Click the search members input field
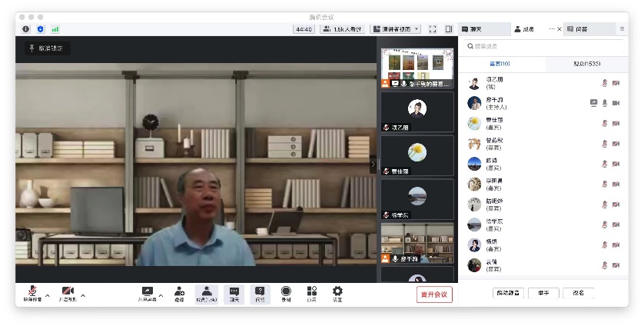644x326 pixels. tap(542, 46)
